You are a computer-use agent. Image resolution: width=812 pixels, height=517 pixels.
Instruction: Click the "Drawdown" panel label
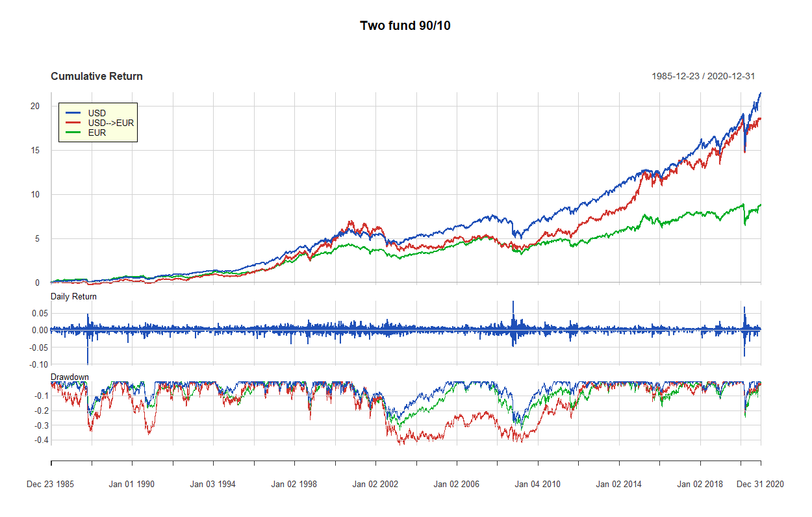[x=70, y=377]
